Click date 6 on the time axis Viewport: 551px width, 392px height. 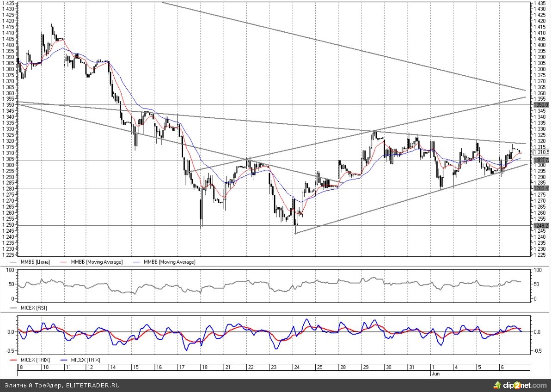click(x=502, y=367)
